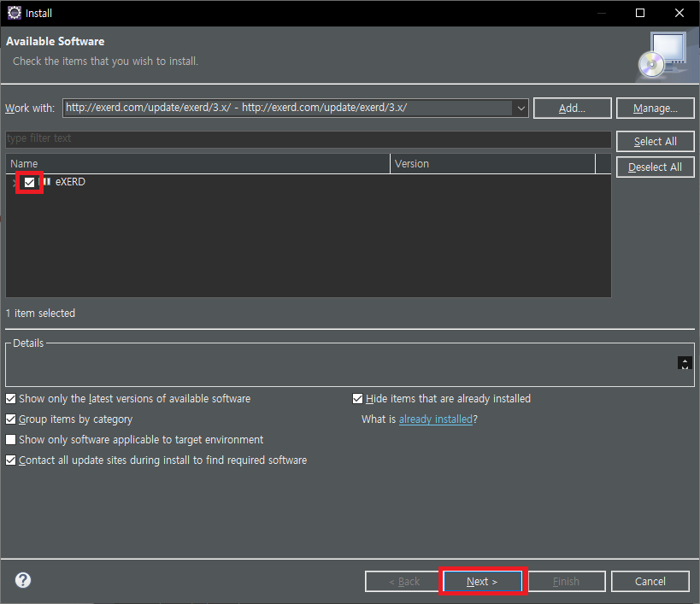Click the disabled Finish button

[x=566, y=581]
